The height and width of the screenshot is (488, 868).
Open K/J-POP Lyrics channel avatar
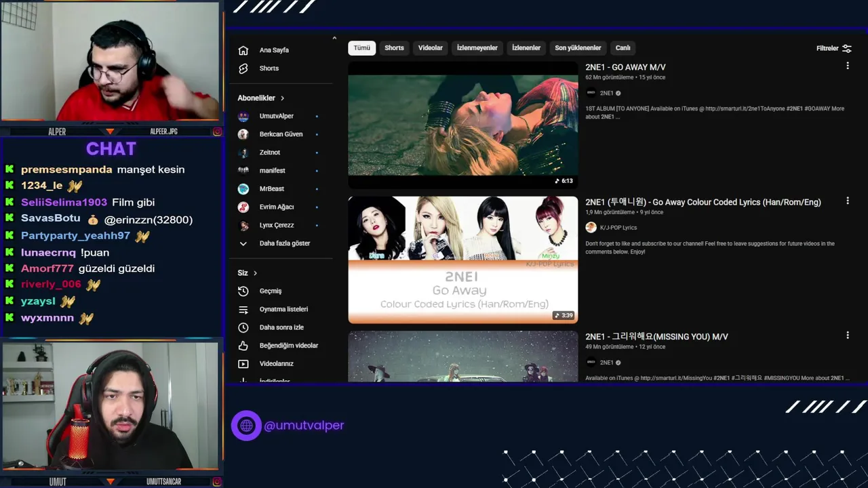591,228
